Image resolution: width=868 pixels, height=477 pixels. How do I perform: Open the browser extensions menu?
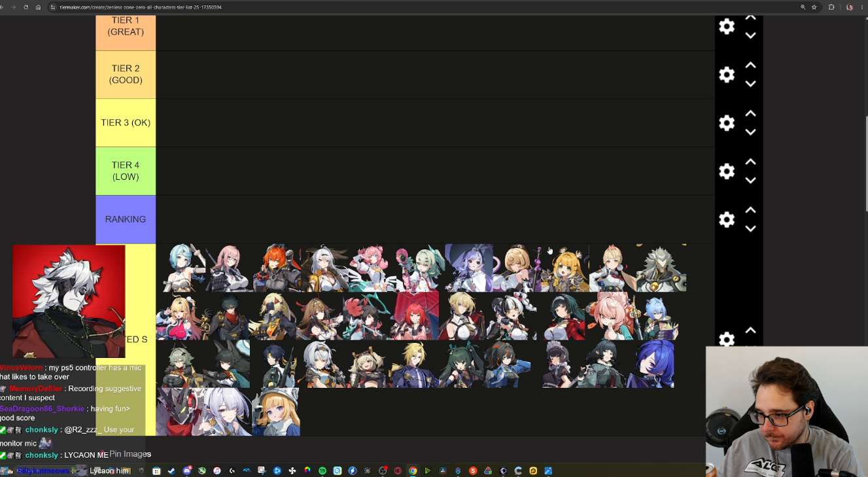[831, 7]
